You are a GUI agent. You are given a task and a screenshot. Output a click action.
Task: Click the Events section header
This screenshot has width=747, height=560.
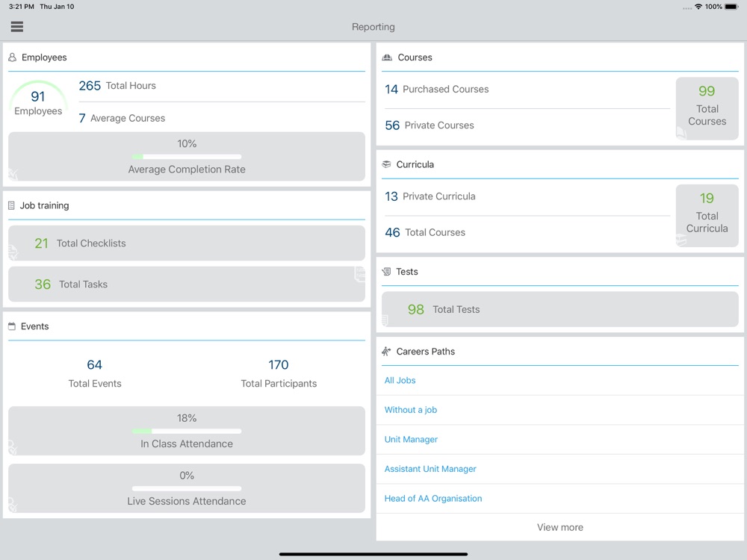pos(35,326)
